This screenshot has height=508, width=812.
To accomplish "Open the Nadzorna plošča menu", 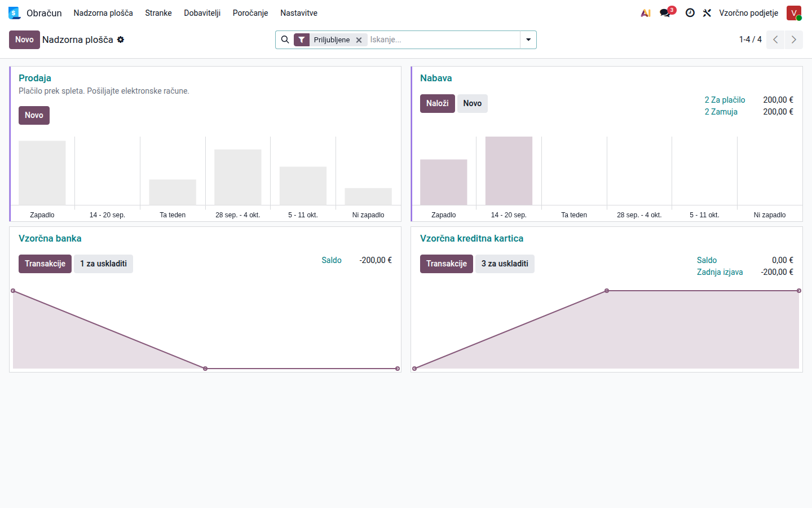I will [103, 13].
